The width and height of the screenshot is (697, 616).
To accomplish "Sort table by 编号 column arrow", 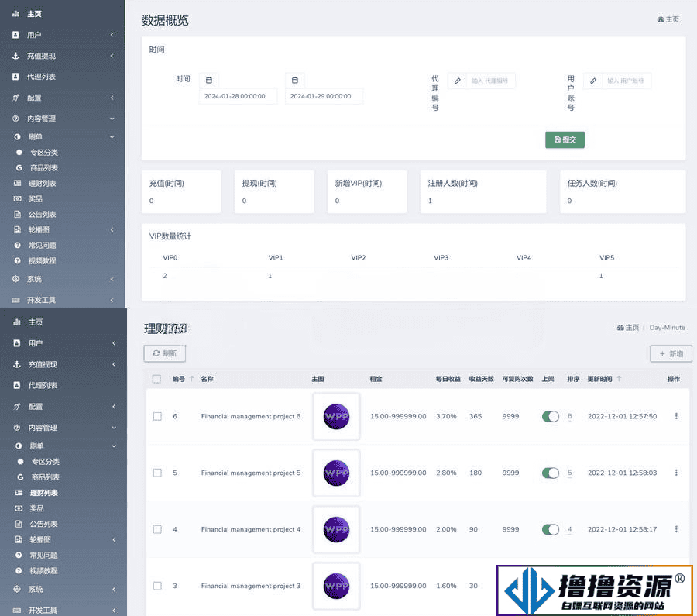I will click(x=191, y=378).
